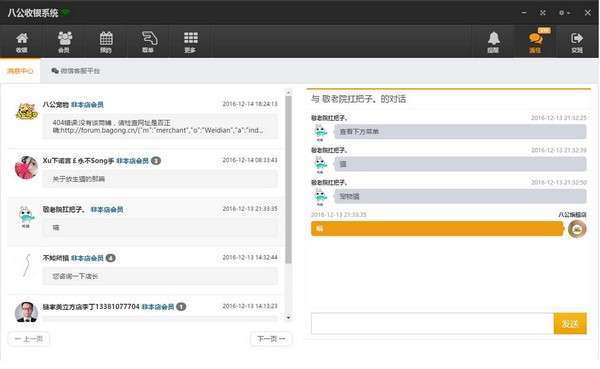Open the members group icon
Screen dimensions: 600x369
(64, 42)
